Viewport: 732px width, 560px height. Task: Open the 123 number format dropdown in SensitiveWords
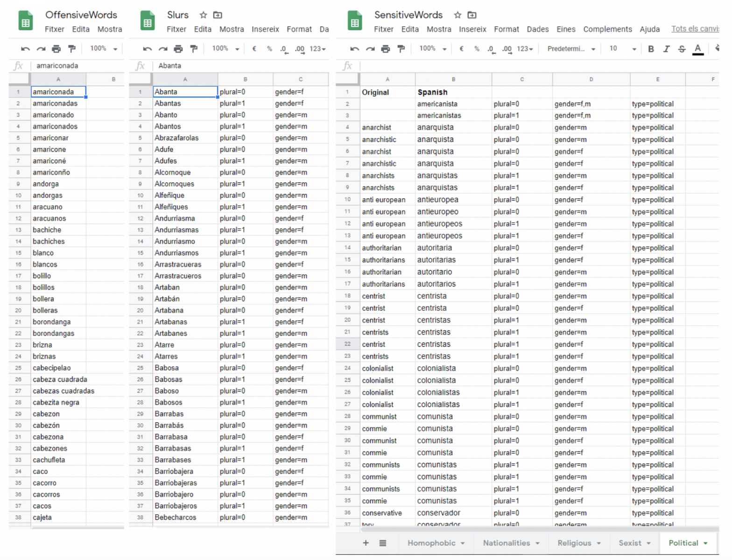525,49
